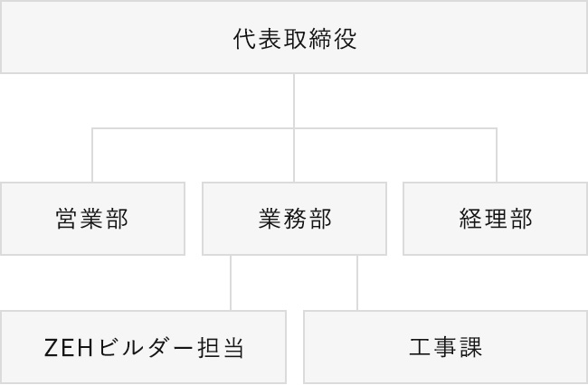Select the horizontal line linking the three departments

pos(294,128)
